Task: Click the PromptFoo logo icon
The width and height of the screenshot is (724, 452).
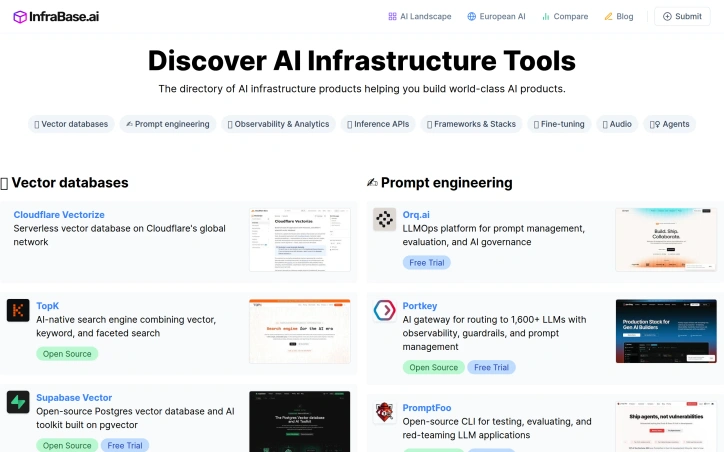Action: point(385,412)
